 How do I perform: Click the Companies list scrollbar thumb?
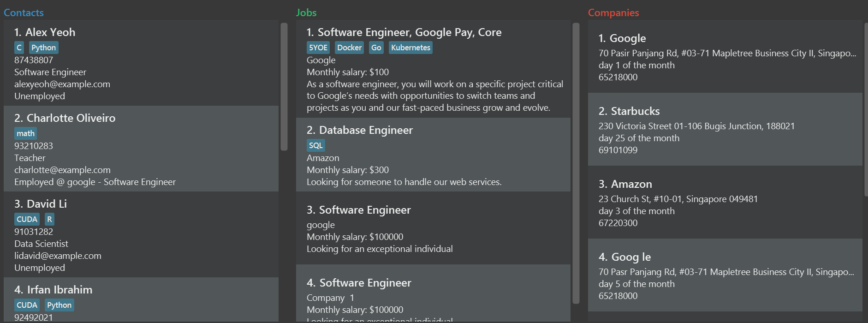(866, 110)
